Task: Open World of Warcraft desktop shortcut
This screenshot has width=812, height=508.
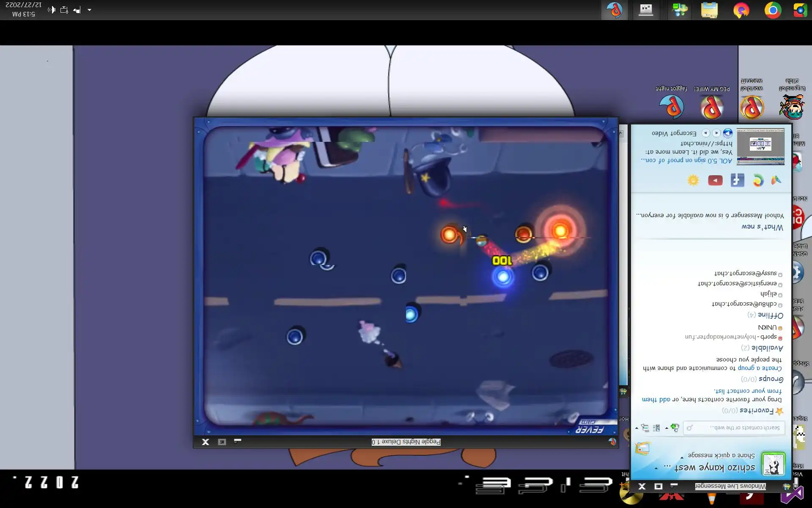Action: click(752, 107)
